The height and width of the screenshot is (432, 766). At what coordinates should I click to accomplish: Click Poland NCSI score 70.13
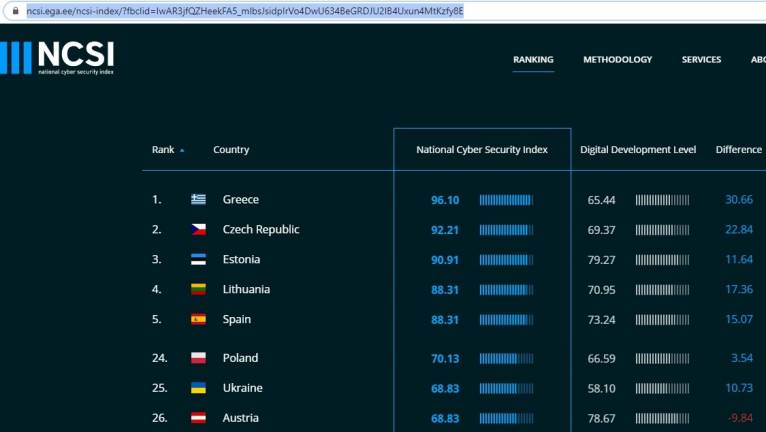click(x=445, y=359)
